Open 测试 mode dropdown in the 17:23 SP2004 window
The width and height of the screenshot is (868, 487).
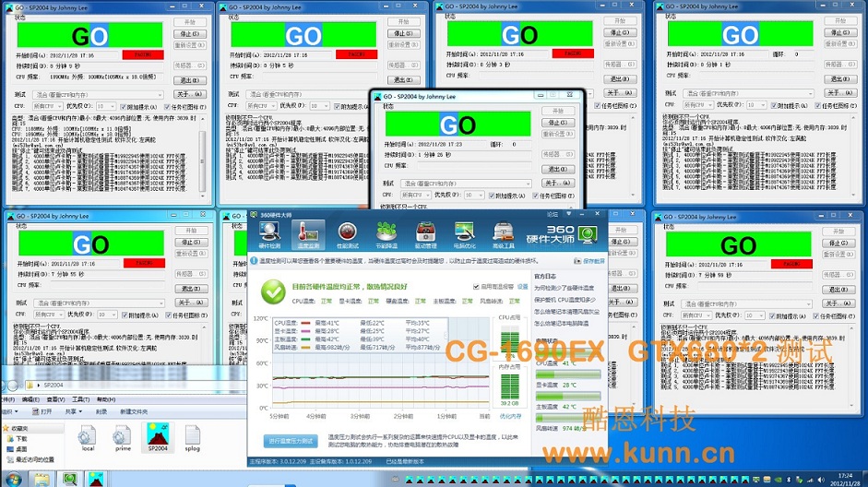[x=467, y=184]
